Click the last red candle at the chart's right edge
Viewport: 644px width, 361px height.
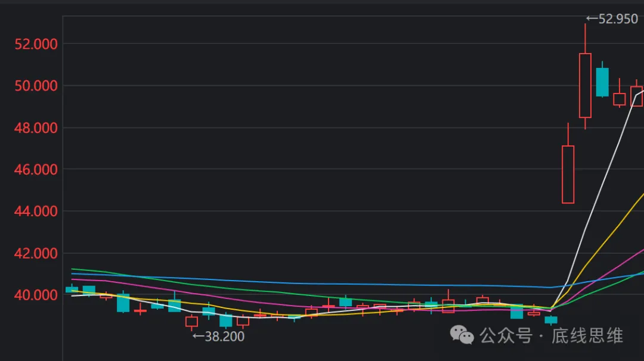pos(637,96)
